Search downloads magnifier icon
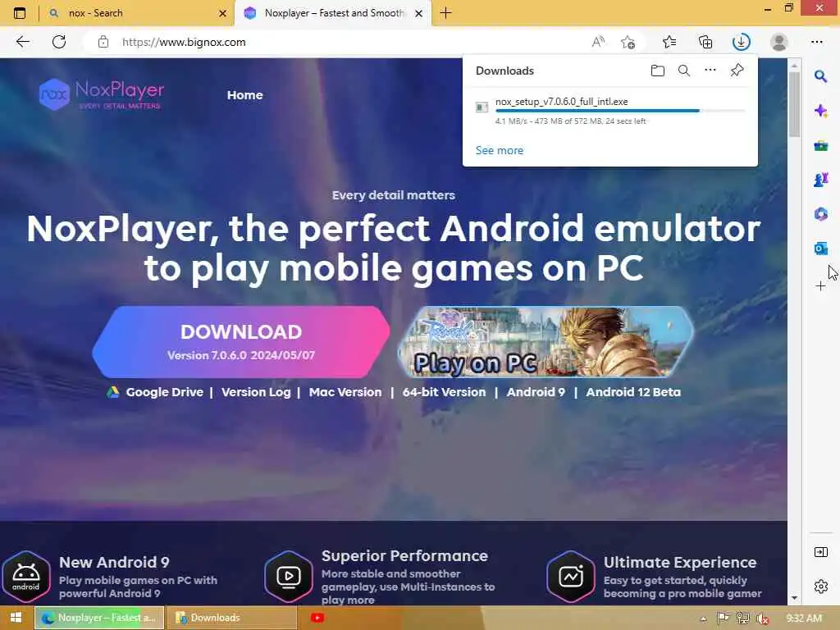840x630 pixels. 684,71
